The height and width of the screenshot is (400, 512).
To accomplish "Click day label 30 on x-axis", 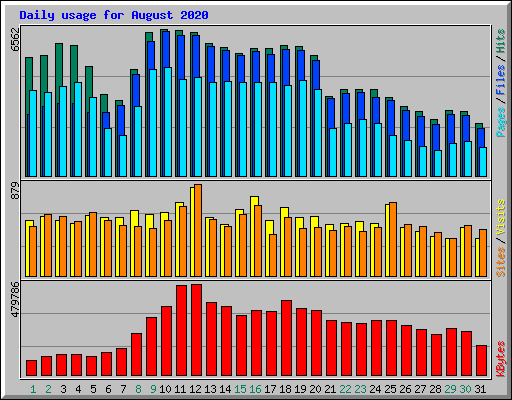I will click(x=465, y=389).
